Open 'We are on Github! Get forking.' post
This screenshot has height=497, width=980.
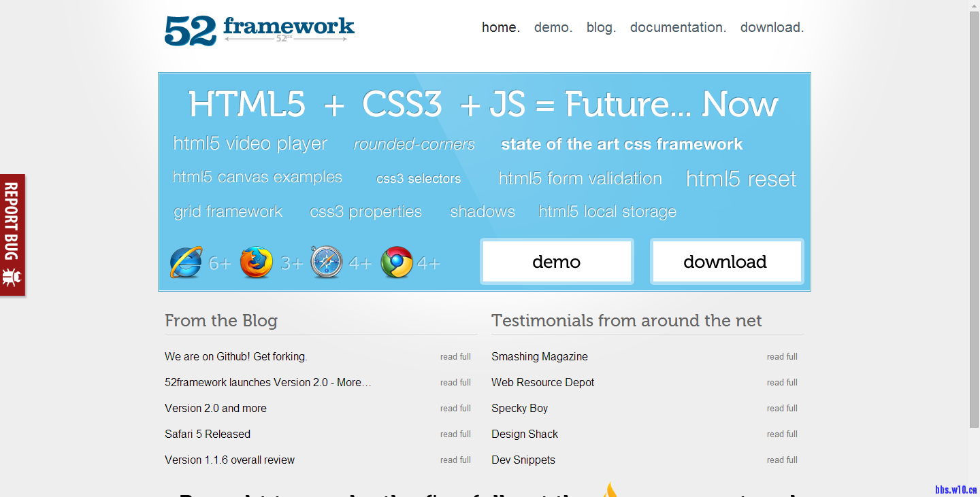pos(236,357)
